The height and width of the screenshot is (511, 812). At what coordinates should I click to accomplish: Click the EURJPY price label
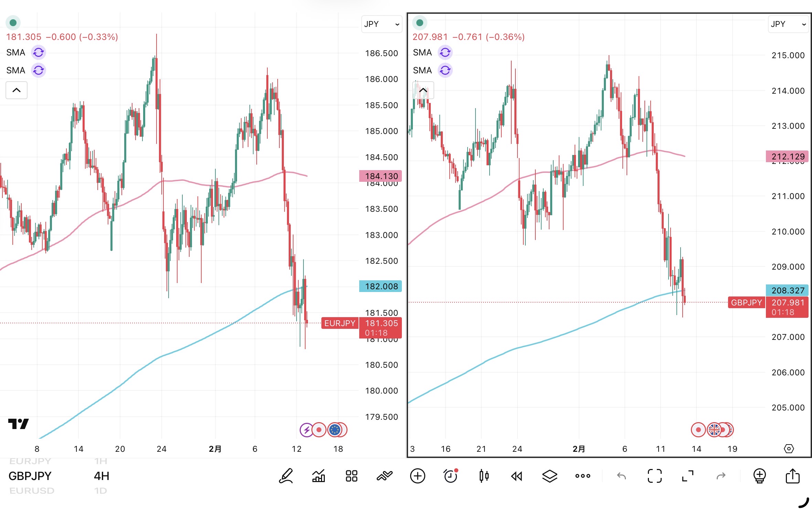[x=340, y=323]
